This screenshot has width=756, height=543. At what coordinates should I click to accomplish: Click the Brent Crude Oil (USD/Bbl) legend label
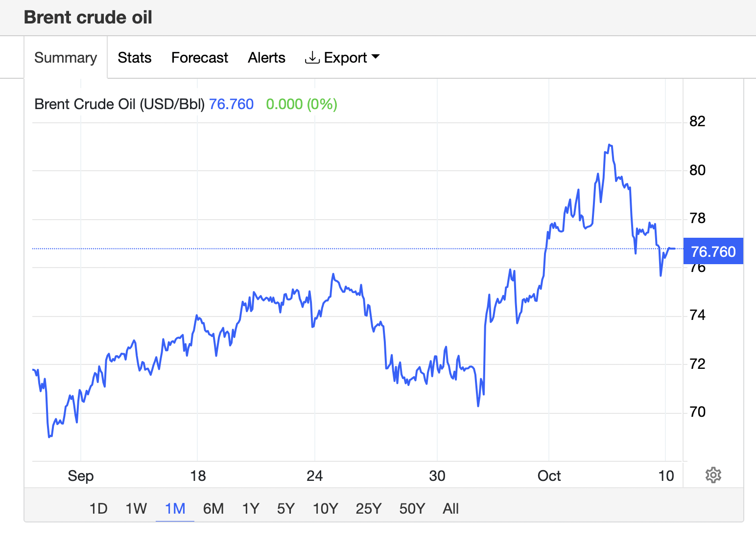[119, 104]
